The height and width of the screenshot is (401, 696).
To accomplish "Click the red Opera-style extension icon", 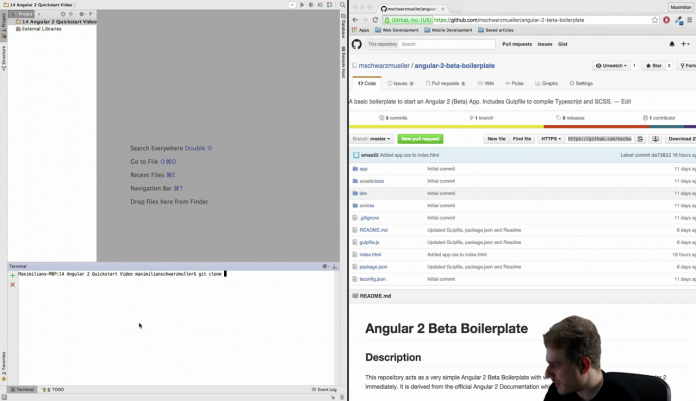I will tap(666, 20).
